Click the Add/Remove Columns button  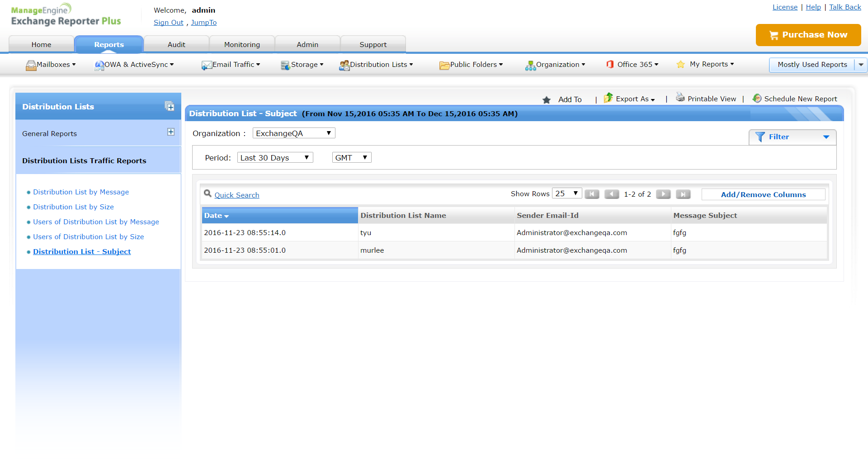click(763, 194)
